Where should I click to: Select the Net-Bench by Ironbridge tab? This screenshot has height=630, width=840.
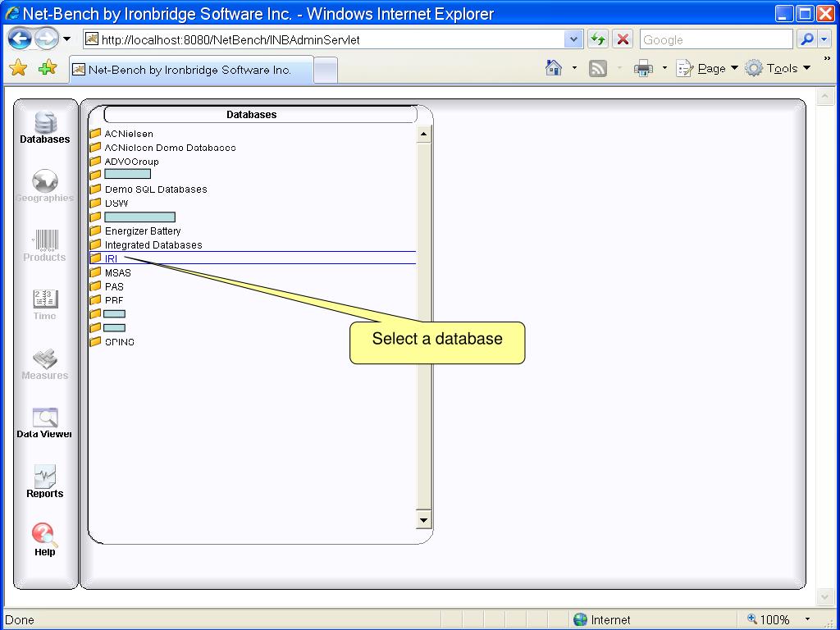click(x=191, y=70)
